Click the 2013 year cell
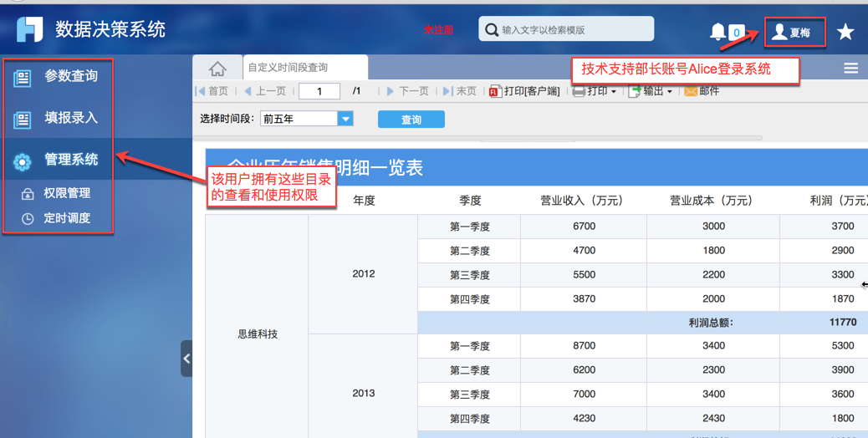This screenshot has height=438, width=868. [364, 393]
